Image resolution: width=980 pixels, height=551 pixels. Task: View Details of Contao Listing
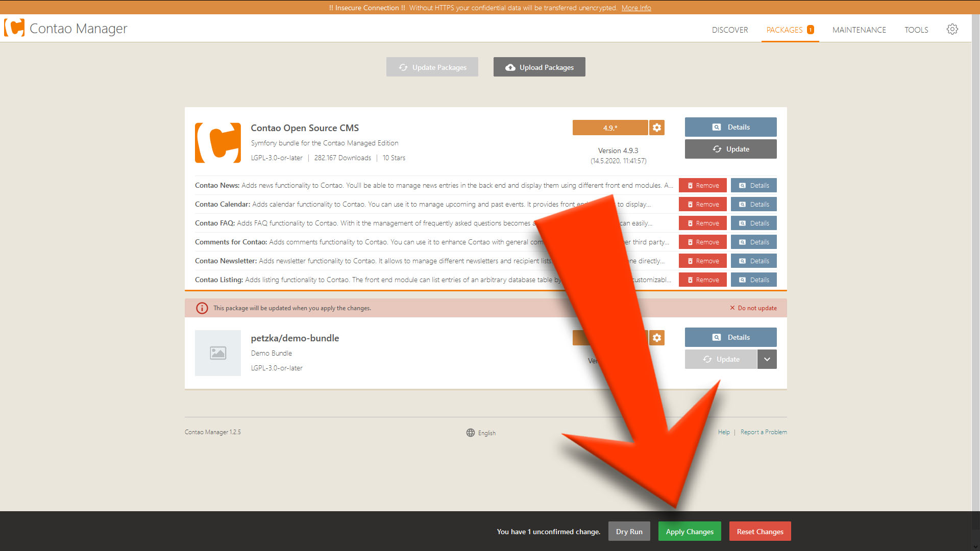pos(754,280)
